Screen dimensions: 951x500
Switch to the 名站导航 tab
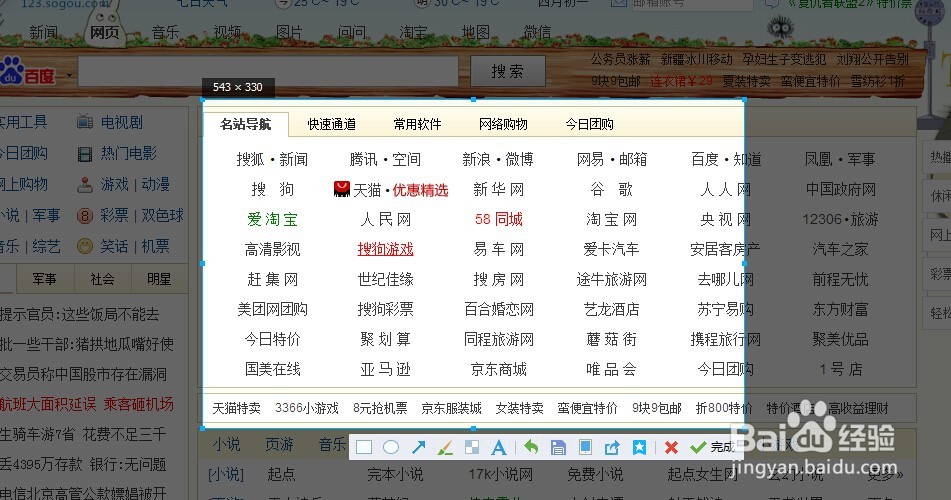(x=246, y=124)
